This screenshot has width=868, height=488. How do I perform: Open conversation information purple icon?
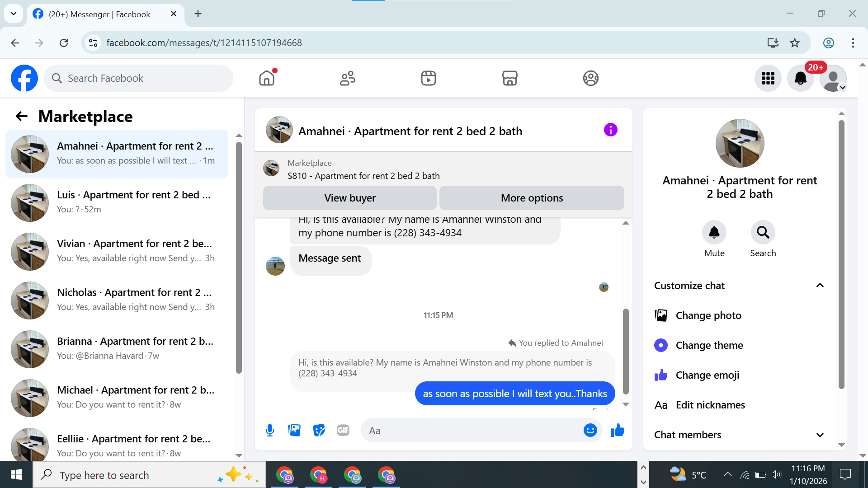[610, 130]
